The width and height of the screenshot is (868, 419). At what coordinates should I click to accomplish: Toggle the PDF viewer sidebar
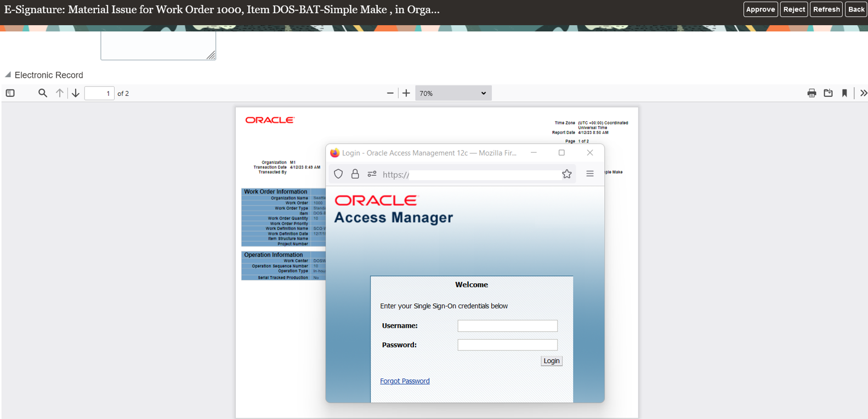pos(10,93)
